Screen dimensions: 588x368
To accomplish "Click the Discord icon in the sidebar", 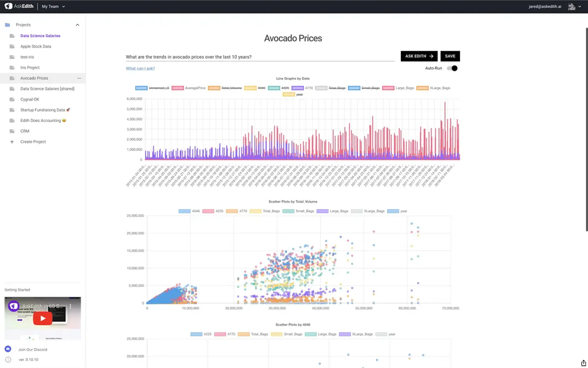I will [8, 349].
